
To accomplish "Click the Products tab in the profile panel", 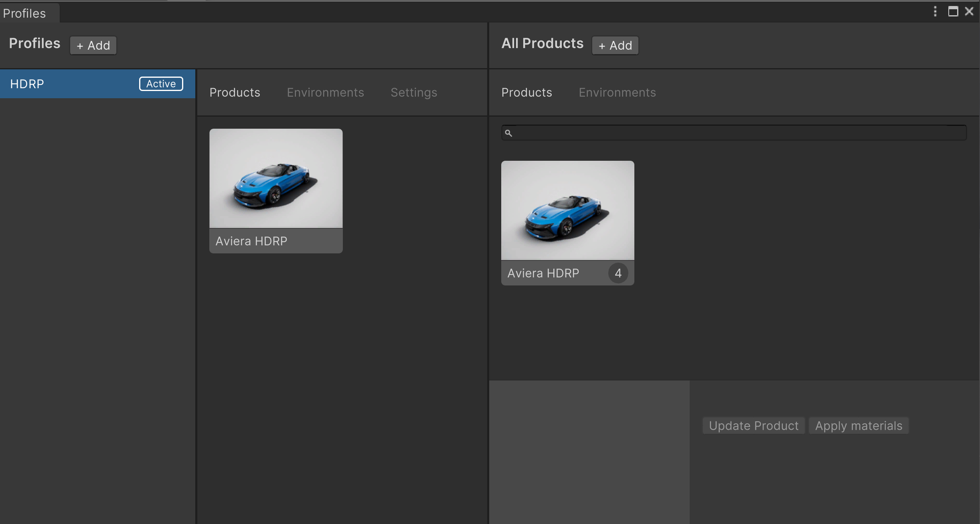I will pyautogui.click(x=235, y=92).
